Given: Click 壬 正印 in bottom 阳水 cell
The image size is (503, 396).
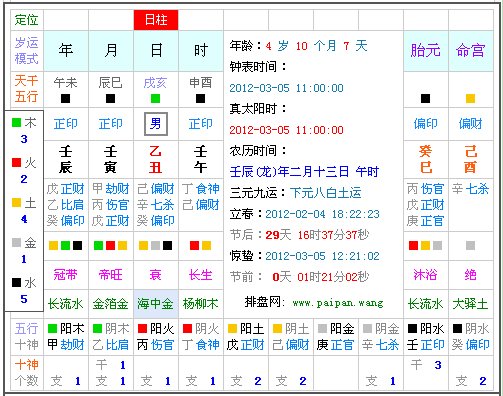Looking at the screenshot, I should pos(425,345).
